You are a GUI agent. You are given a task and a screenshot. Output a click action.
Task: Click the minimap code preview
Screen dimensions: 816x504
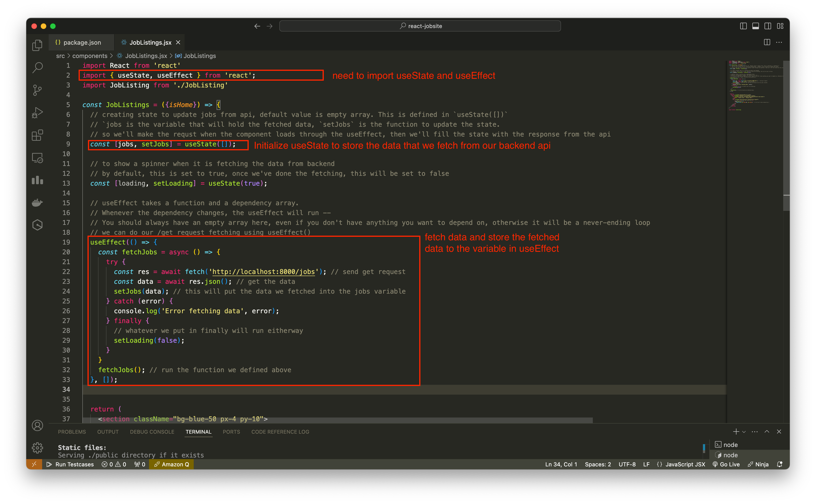pyautogui.click(x=755, y=86)
